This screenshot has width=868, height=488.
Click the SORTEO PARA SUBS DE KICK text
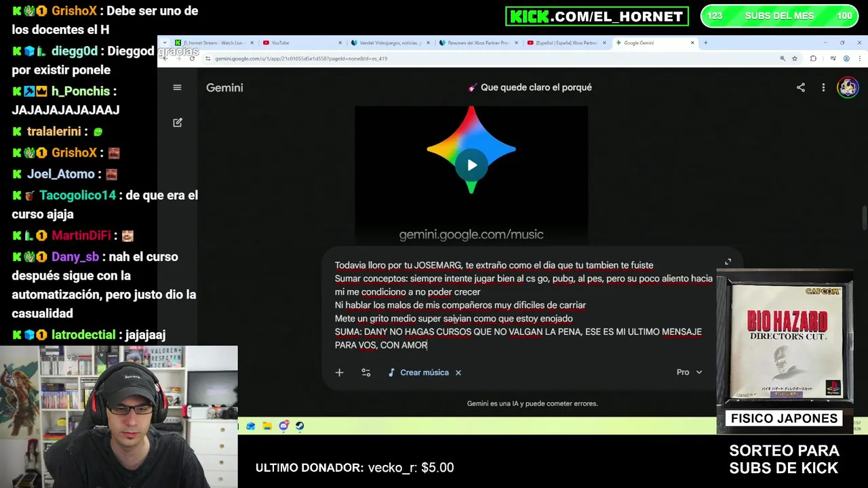coord(784,460)
